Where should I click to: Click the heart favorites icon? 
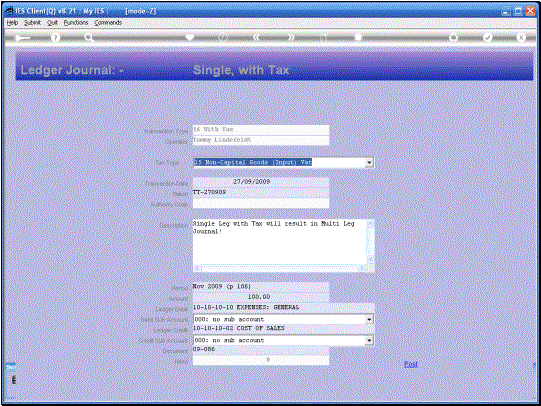189,37
